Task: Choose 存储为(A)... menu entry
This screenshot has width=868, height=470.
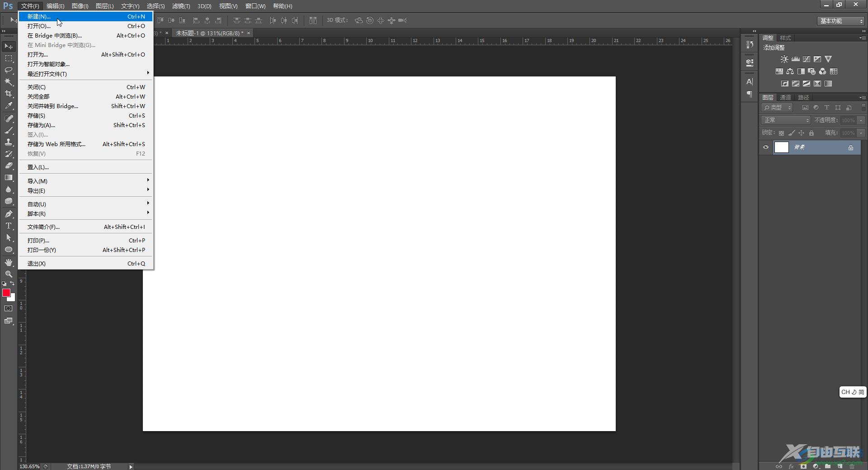Action: 85,125
